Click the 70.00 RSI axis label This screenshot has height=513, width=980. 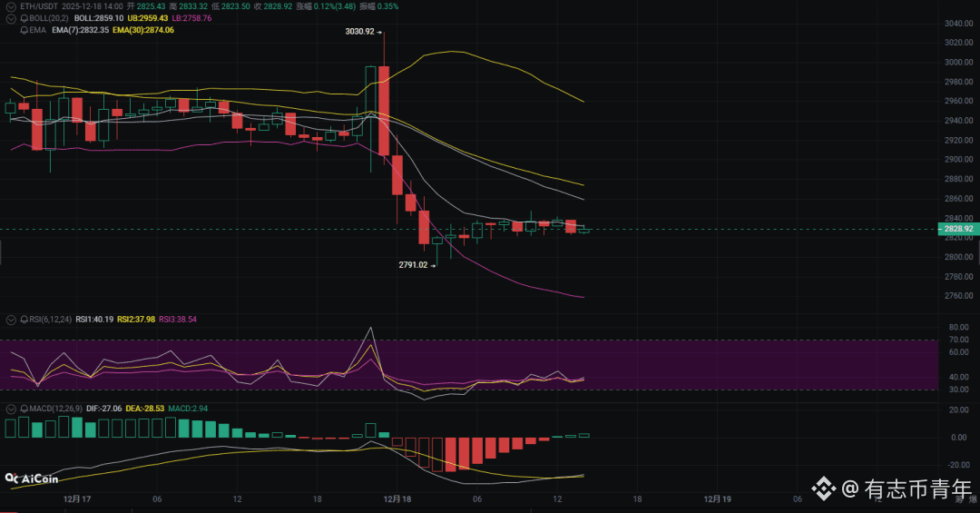point(959,340)
